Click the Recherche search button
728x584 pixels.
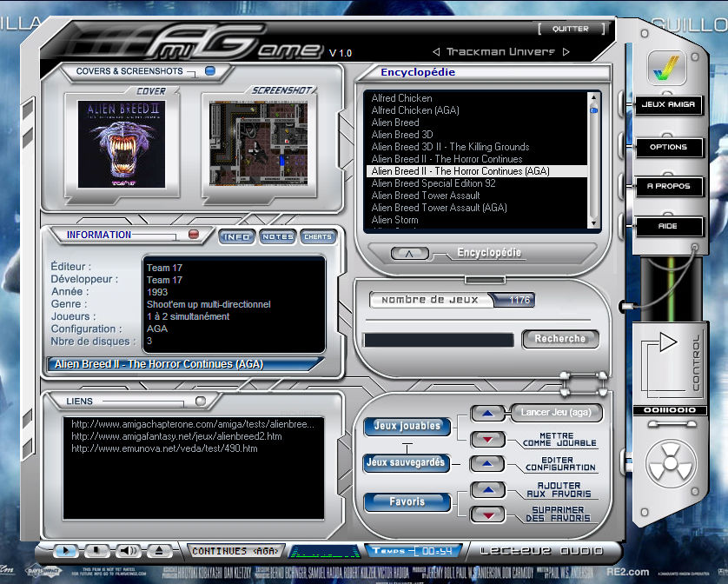click(560, 339)
